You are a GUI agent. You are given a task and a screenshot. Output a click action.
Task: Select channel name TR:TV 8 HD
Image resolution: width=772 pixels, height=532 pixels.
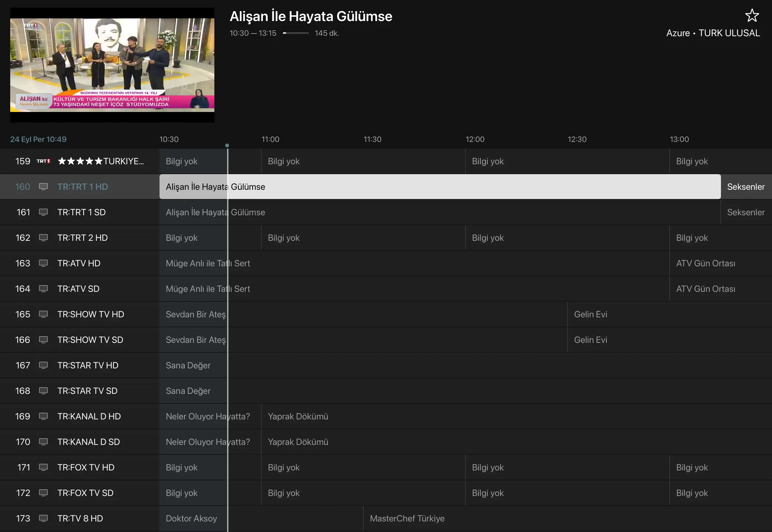(80, 518)
